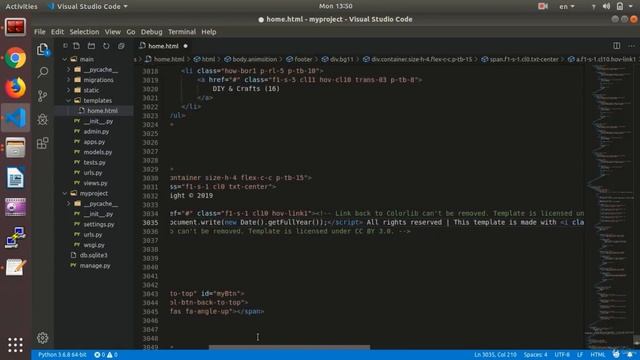This screenshot has height=360, width=640.
Task: Open the Edit menu
Action: point(57,32)
